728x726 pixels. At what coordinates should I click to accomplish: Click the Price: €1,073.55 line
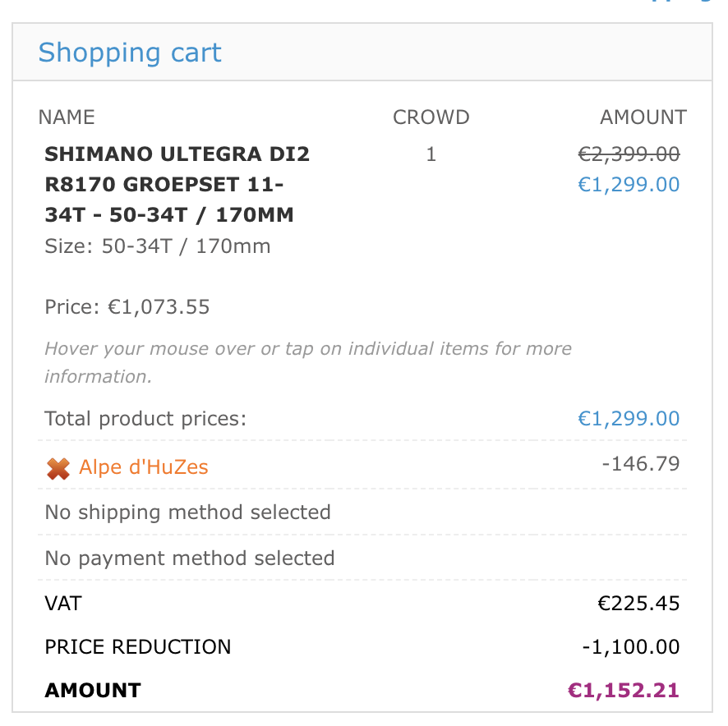[x=127, y=307]
